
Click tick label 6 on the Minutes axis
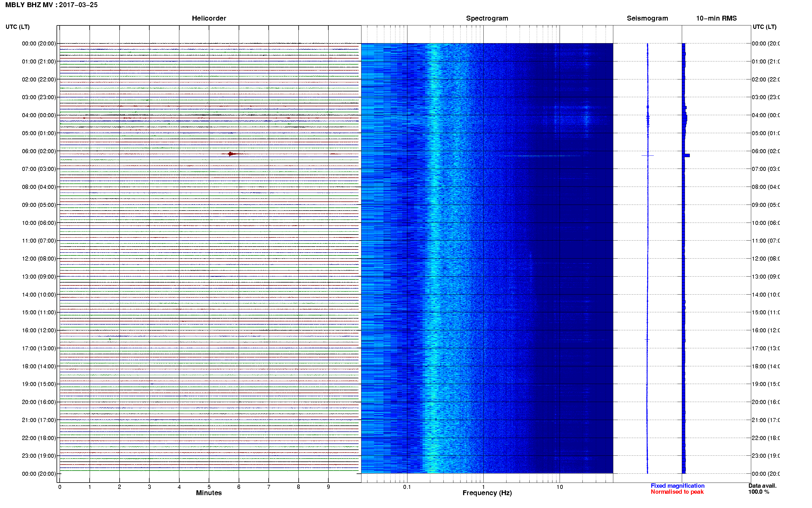point(239,487)
